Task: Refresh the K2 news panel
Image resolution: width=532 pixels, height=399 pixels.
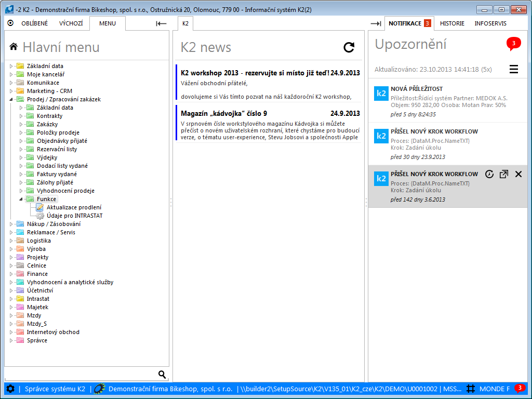Action: (349, 47)
